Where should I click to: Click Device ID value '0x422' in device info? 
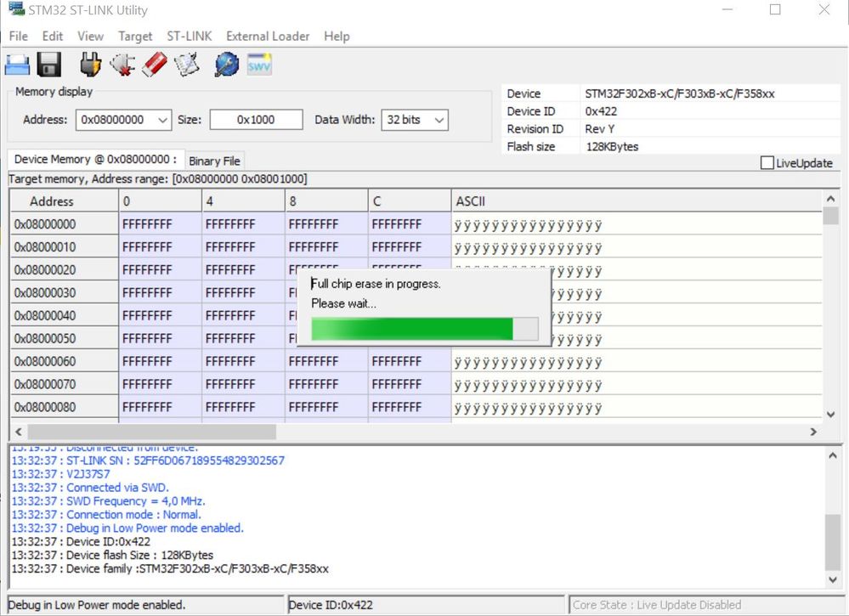click(x=601, y=111)
